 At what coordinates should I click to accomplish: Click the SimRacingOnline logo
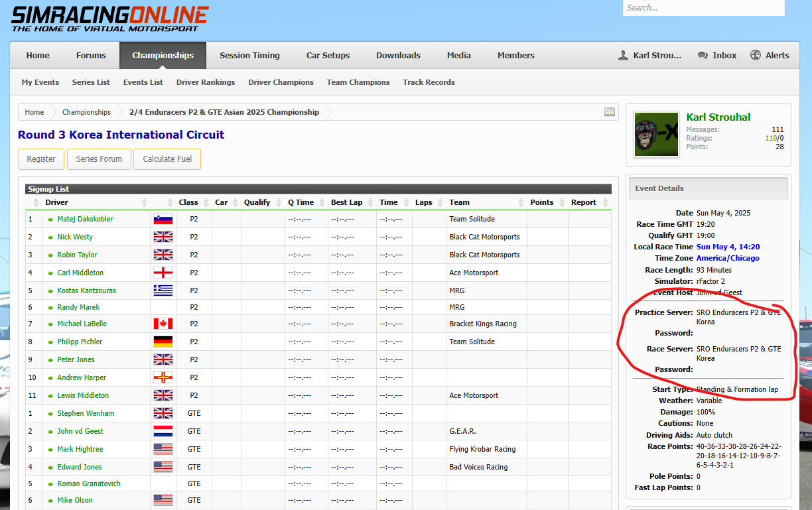click(109, 19)
